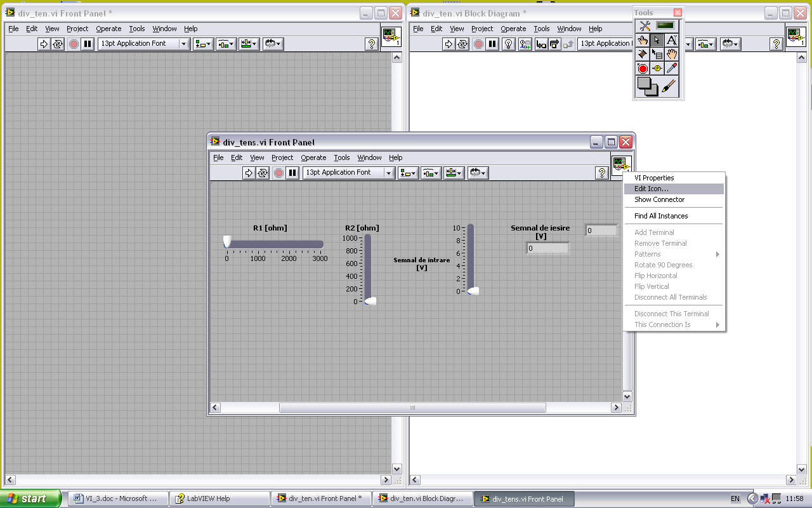Switch to div_ten.vi Block Diagram taskbar button
The width and height of the screenshot is (812, 508).
423,498
